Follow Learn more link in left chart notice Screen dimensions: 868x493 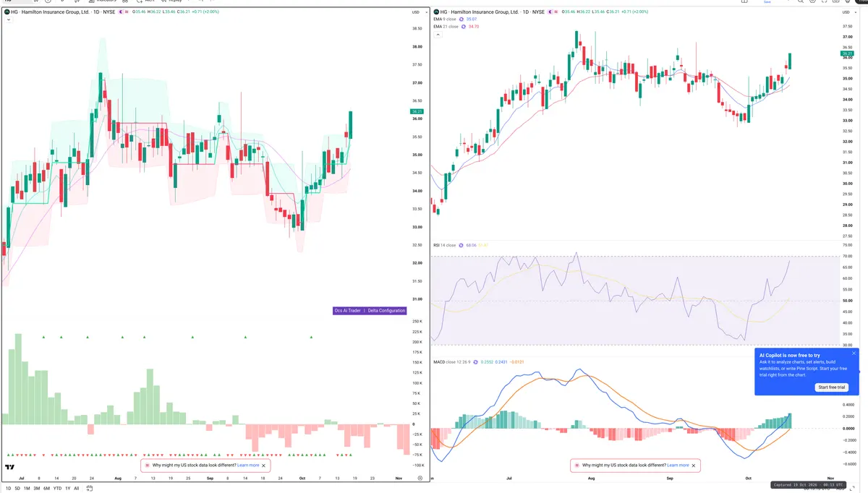[x=248, y=466]
